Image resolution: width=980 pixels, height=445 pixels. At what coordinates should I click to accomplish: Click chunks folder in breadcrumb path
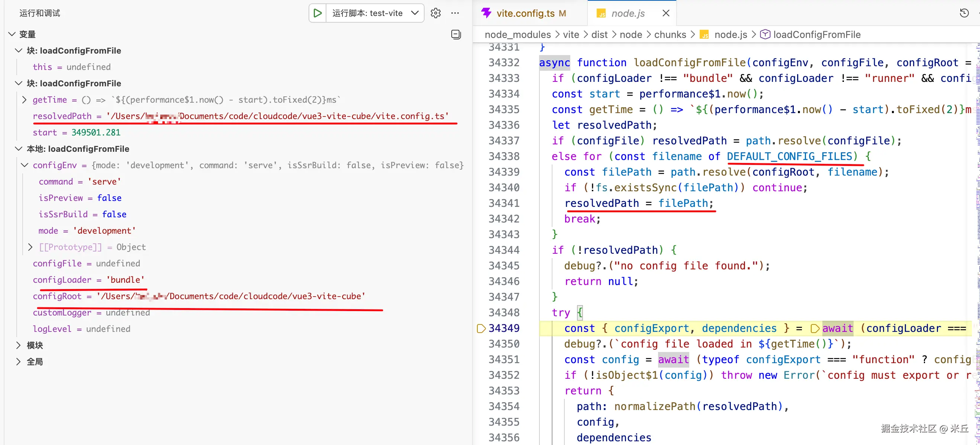coord(670,35)
